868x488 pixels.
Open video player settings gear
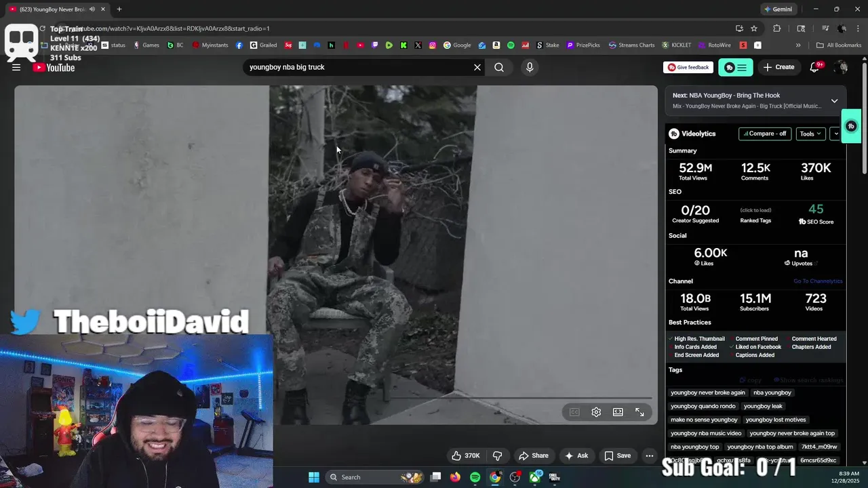pyautogui.click(x=596, y=412)
